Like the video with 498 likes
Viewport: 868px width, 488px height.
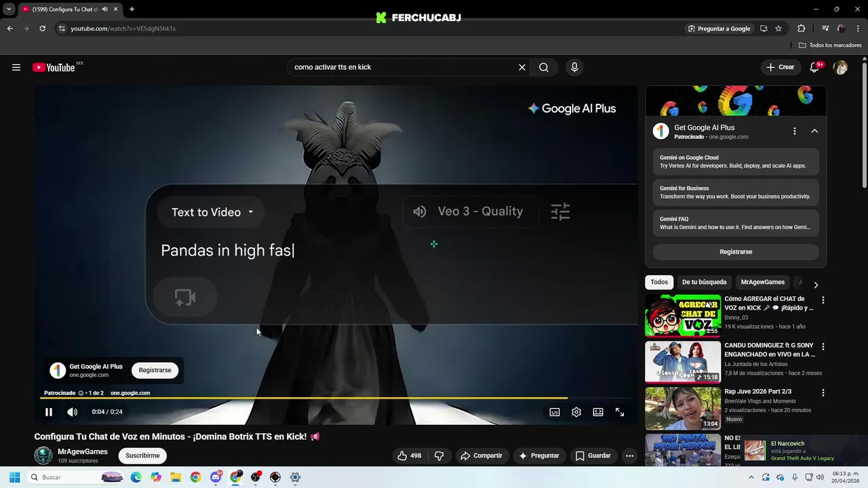click(410, 455)
